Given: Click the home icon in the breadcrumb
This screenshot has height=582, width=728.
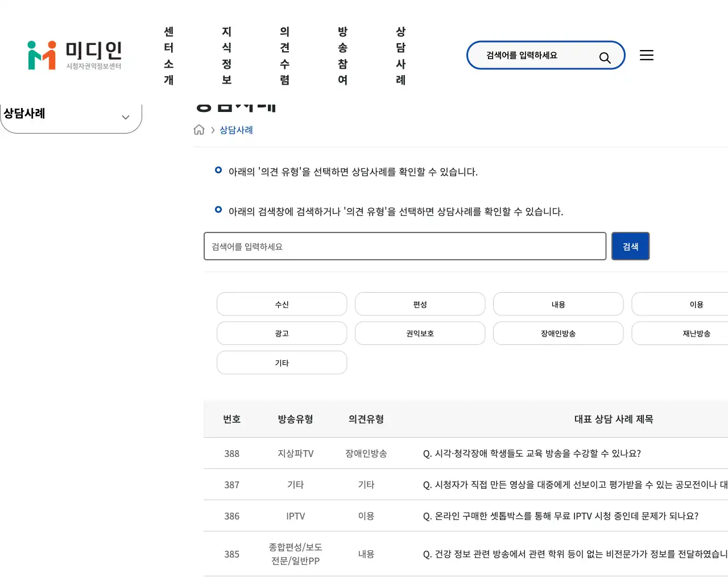Looking at the screenshot, I should 199,130.
